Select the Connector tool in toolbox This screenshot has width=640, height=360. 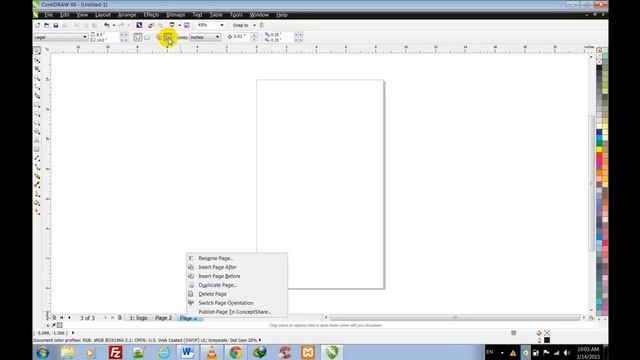pos(37,167)
